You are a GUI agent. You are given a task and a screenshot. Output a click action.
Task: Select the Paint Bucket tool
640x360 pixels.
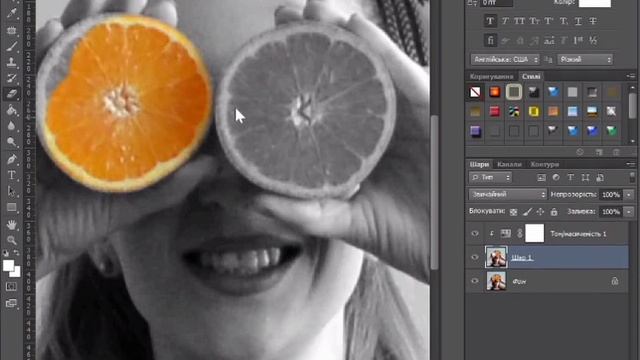tap(11, 110)
